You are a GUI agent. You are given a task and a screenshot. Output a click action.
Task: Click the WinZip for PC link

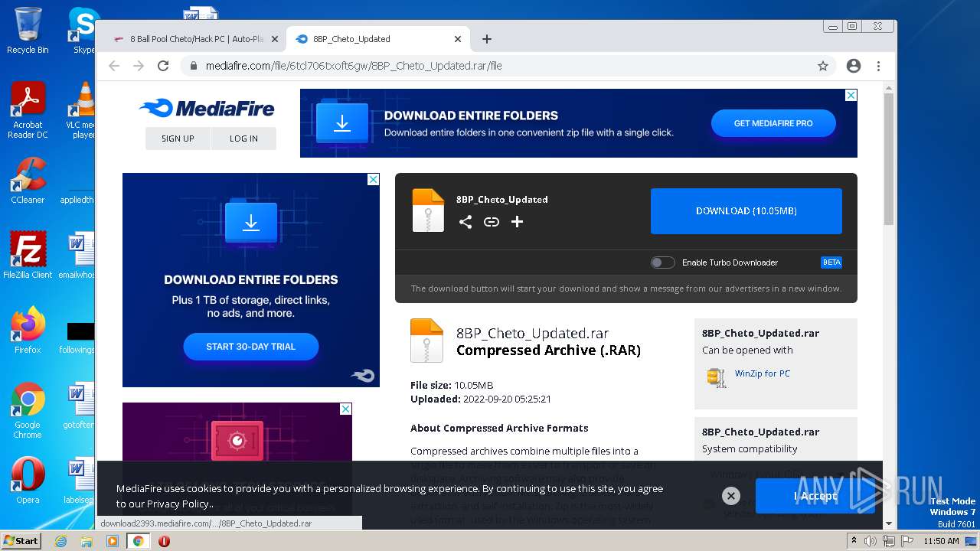point(763,373)
